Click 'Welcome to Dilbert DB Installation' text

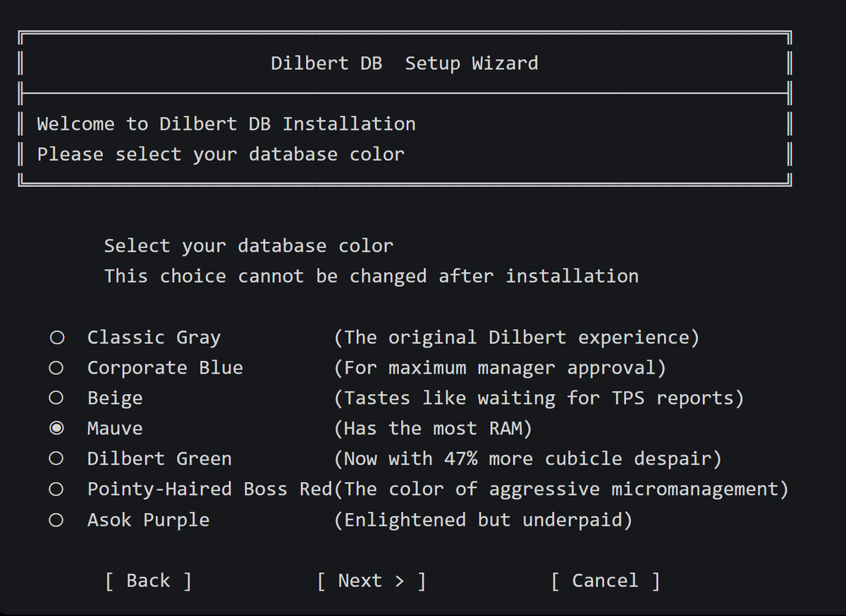click(x=226, y=124)
